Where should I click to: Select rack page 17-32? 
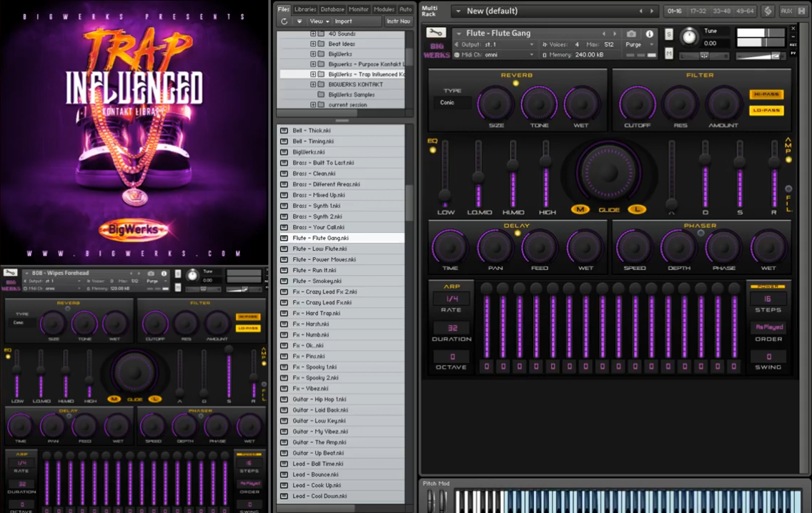click(x=698, y=11)
